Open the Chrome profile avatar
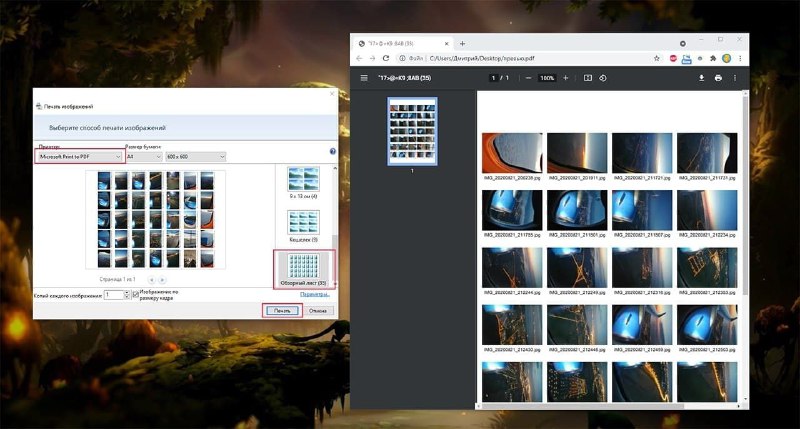 (727, 58)
